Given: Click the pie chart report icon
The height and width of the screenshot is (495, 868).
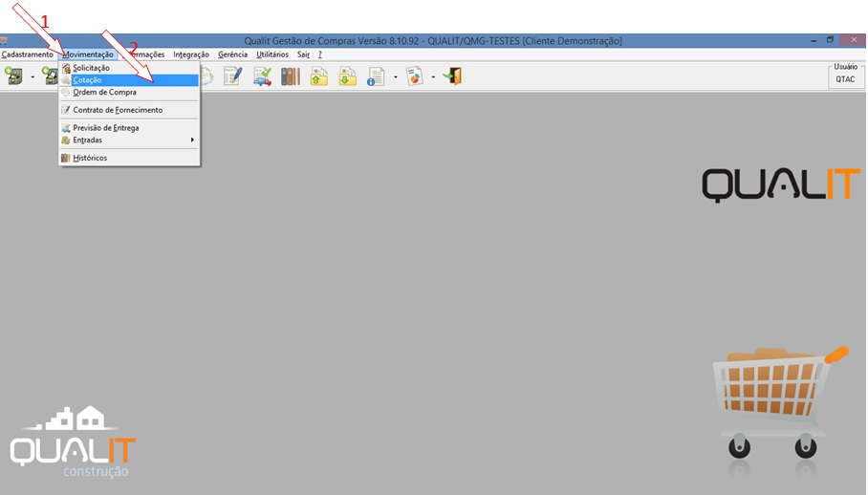Looking at the screenshot, I should 414,76.
